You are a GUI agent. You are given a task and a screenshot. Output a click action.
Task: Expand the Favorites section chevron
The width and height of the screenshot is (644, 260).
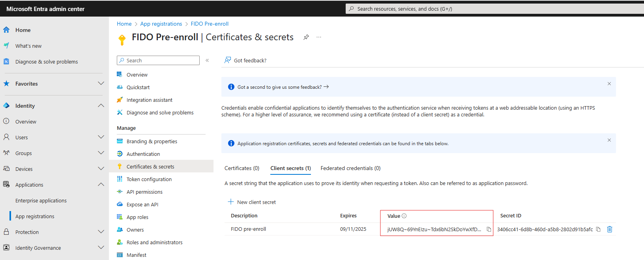[x=101, y=83]
